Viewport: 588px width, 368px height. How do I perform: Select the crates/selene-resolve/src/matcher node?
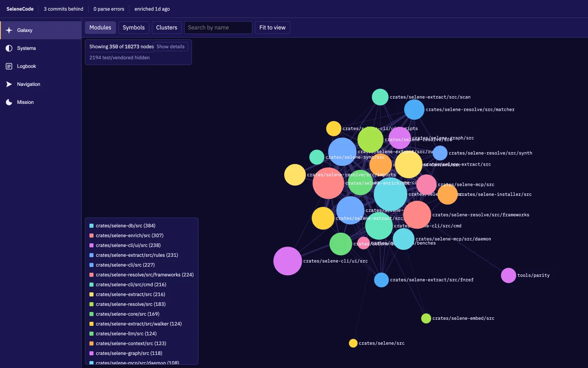point(414,109)
